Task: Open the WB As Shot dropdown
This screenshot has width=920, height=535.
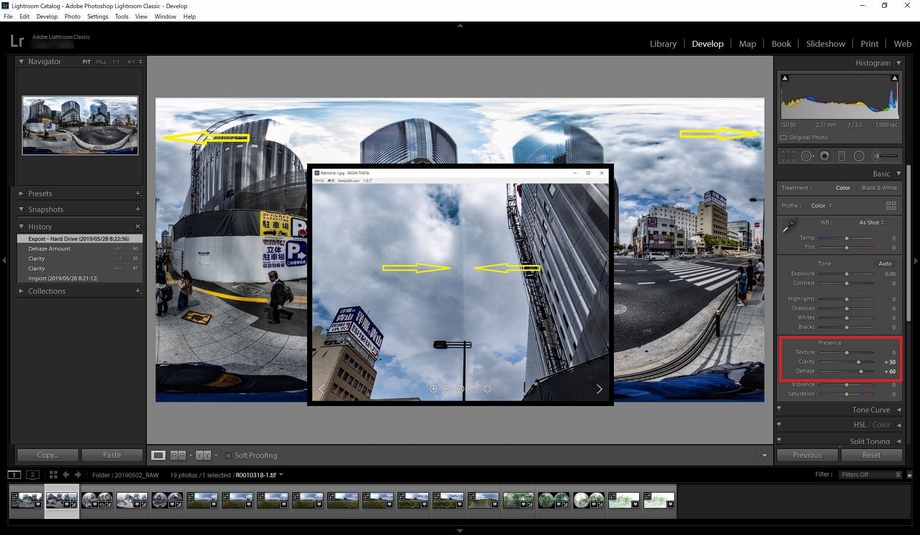Action: click(871, 223)
